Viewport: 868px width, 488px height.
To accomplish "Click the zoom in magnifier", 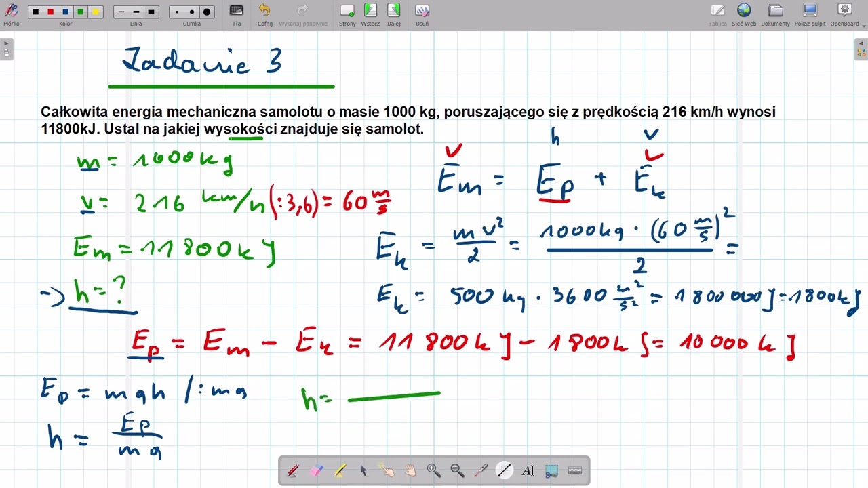I will [434, 470].
